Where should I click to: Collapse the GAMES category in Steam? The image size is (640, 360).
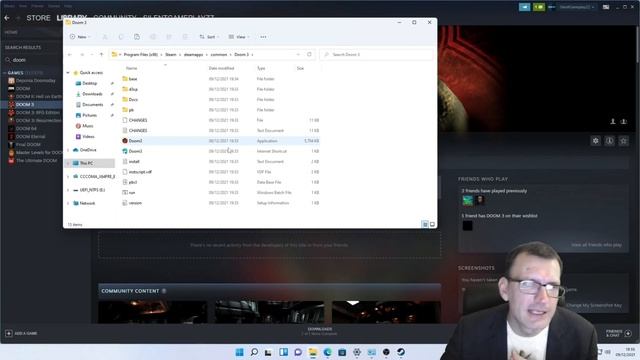(x=4, y=73)
